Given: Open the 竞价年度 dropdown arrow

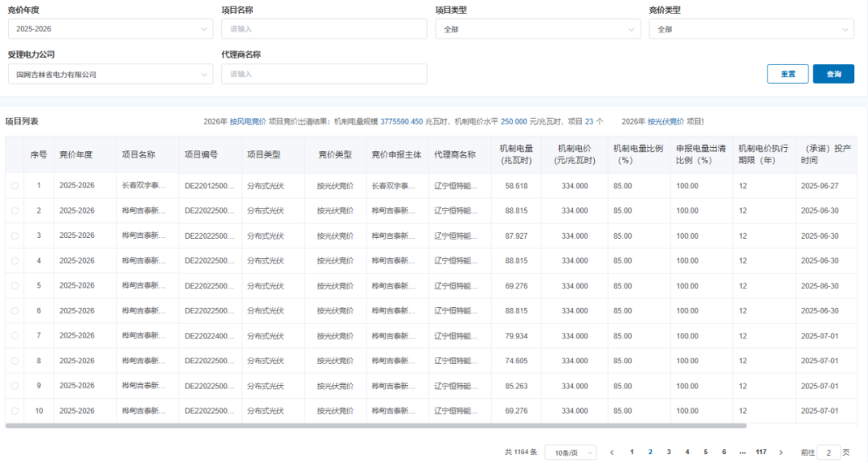Looking at the screenshot, I should (x=203, y=28).
